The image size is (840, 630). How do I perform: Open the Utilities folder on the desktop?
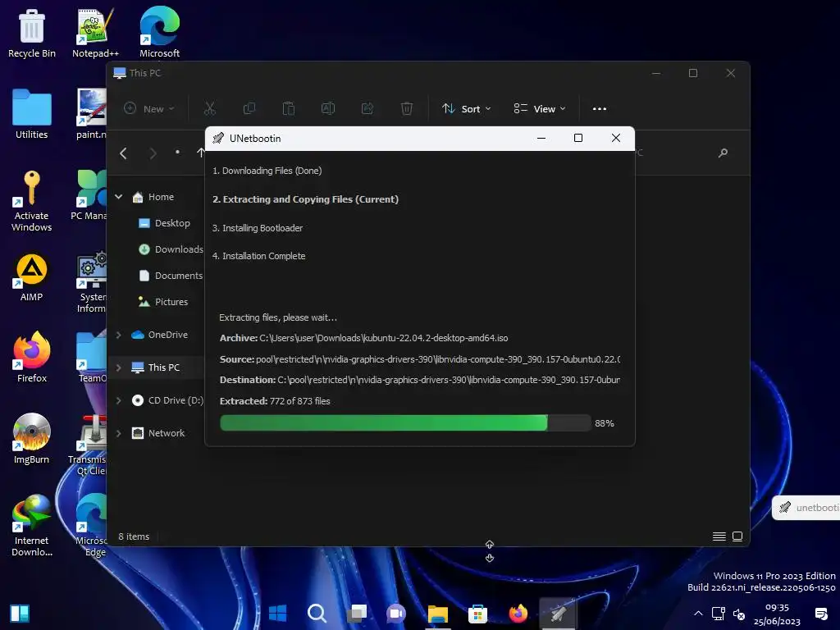tap(32, 114)
